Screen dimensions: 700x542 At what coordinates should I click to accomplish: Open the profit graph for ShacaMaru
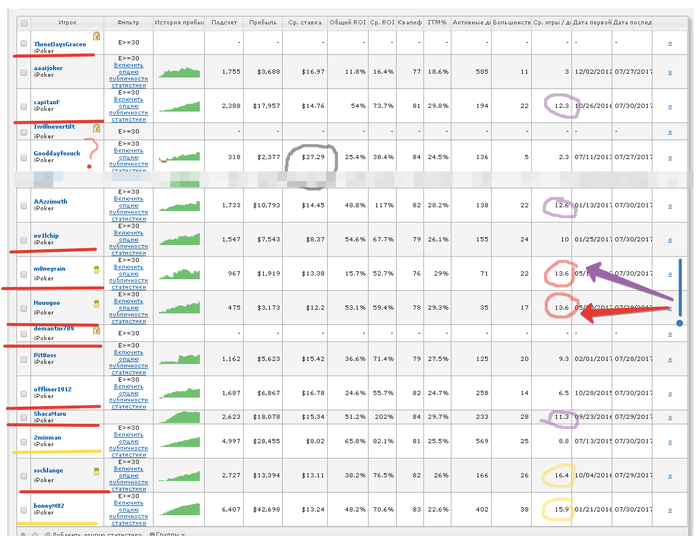pyautogui.click(x=179, y=417)
